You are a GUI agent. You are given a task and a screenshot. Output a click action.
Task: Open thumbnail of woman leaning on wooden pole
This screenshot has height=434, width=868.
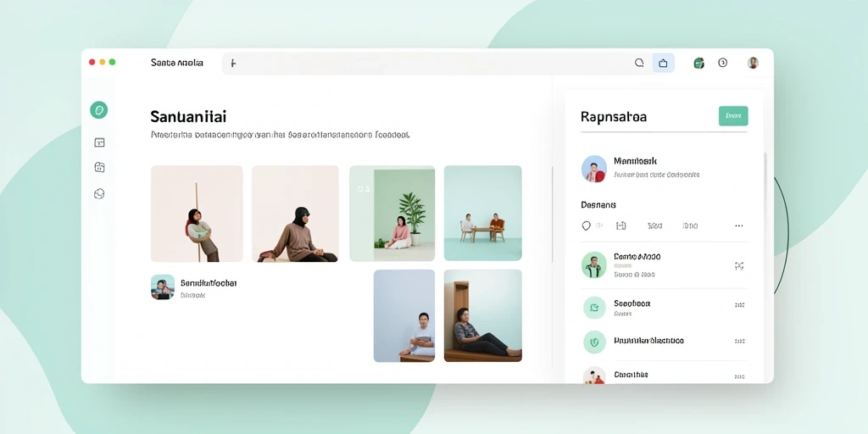(x=197, y=213)
